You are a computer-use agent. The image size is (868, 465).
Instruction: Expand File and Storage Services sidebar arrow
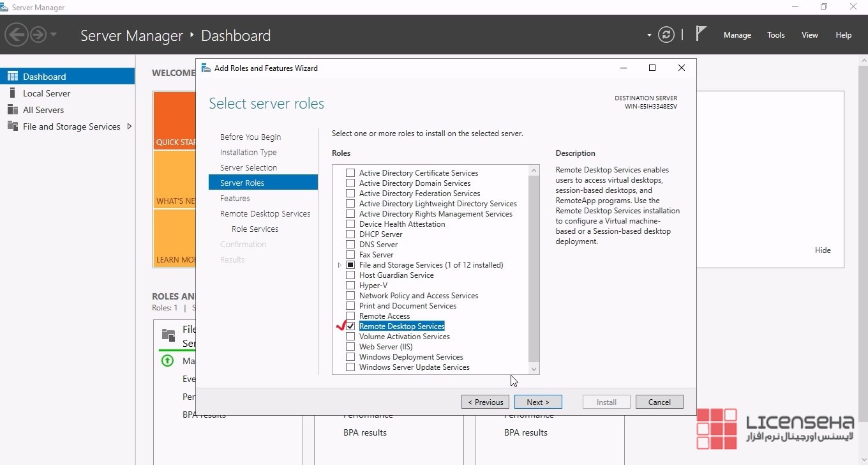pos(129,126)
